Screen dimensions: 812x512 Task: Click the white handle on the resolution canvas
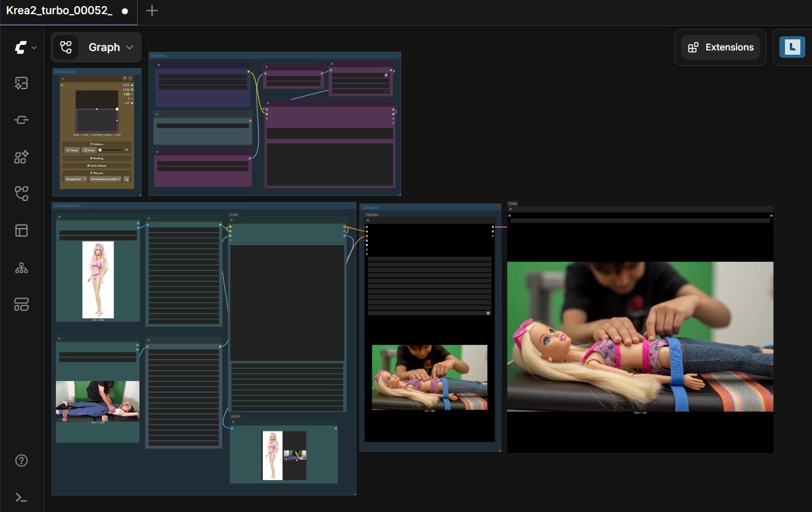[x=117, y=109]
